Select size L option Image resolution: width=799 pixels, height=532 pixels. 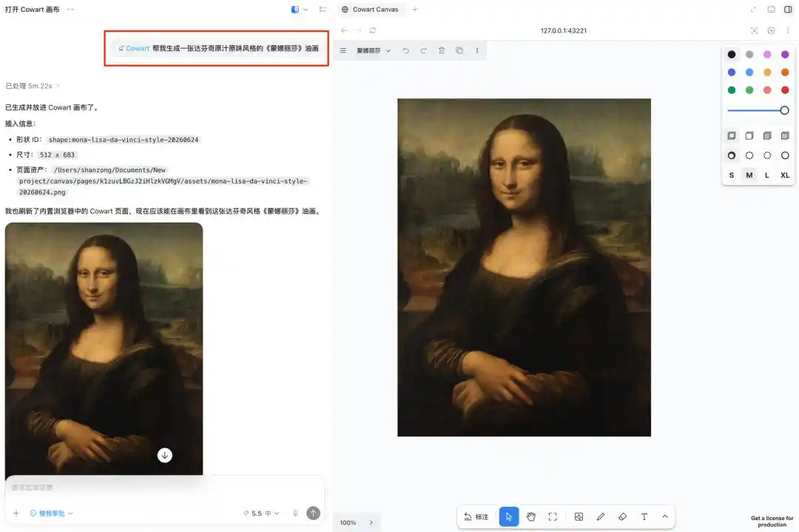[767, 175]
